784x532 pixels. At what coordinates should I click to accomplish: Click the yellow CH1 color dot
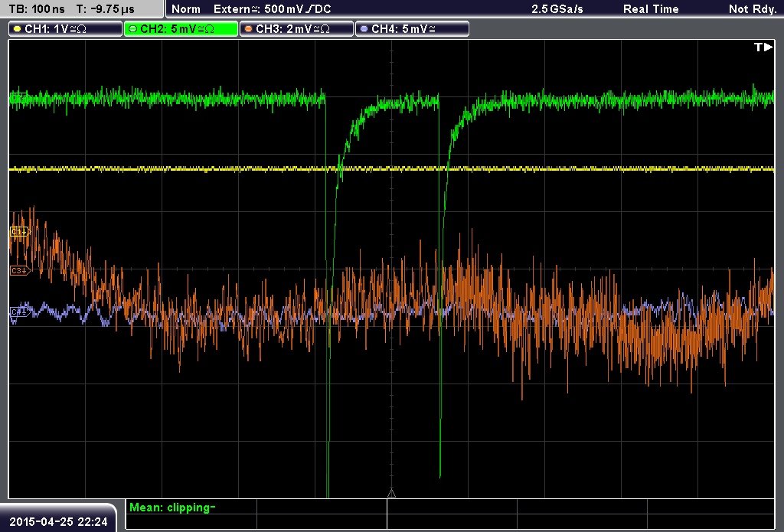tap(18, 29)
